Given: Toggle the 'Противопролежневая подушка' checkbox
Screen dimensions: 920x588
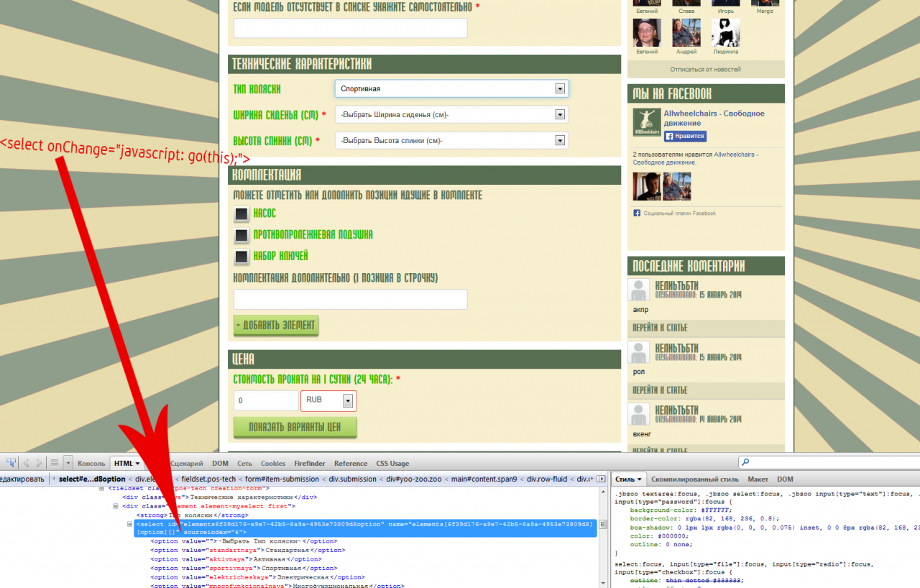Looking at the screenshot, I should pyautogui.click(x=241, y=235).
